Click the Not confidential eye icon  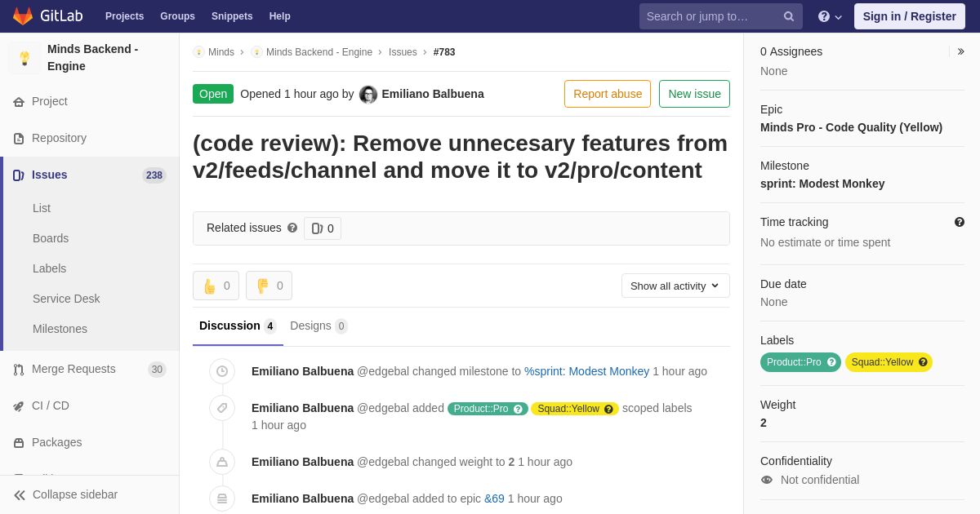tap(766, 480)
